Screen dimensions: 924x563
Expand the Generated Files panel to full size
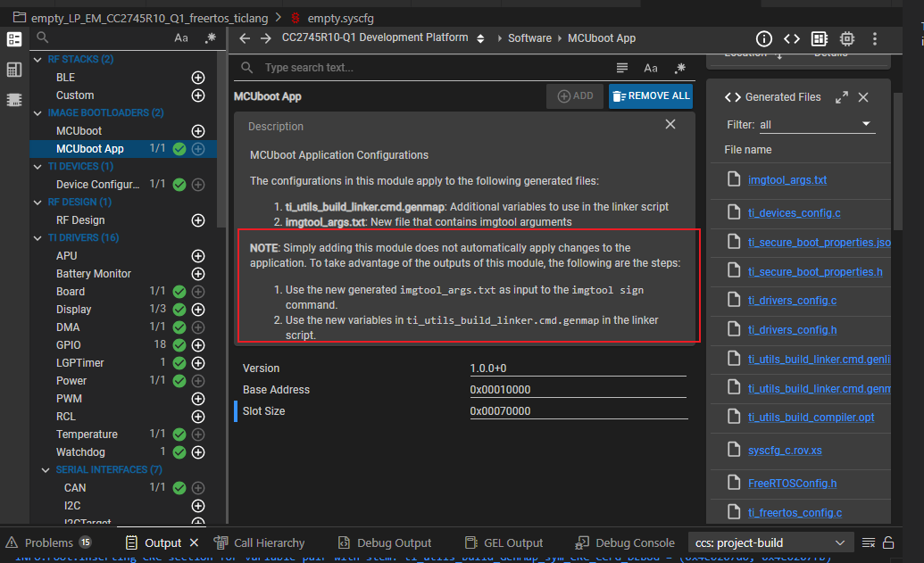842,97
